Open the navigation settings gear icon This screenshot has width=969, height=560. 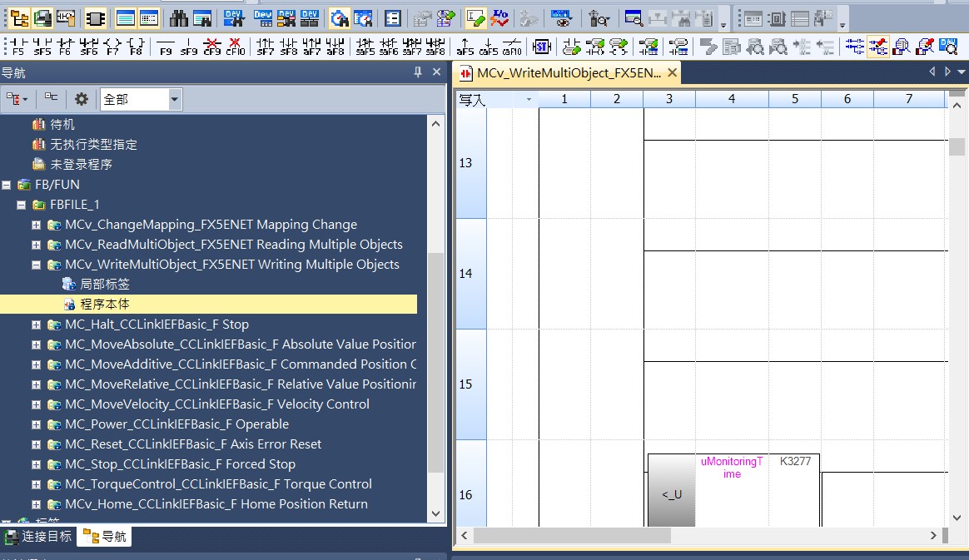81,99
